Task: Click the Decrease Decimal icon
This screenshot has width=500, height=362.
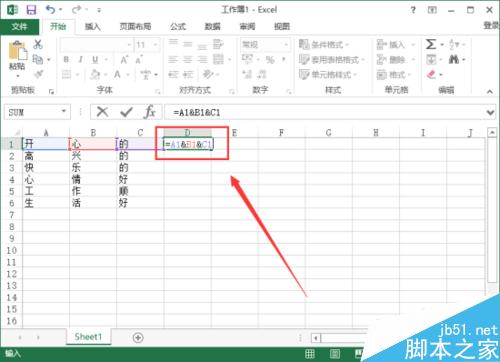Action: point(262,74)
